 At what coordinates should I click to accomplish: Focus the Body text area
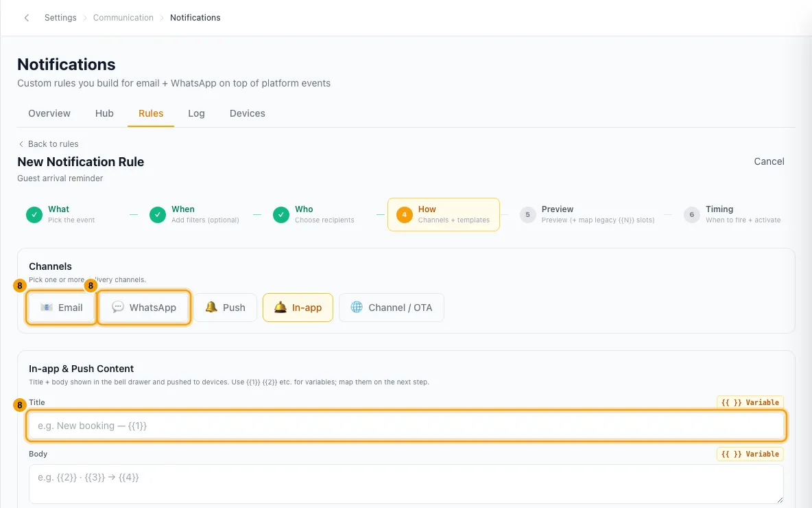[407, 484]
